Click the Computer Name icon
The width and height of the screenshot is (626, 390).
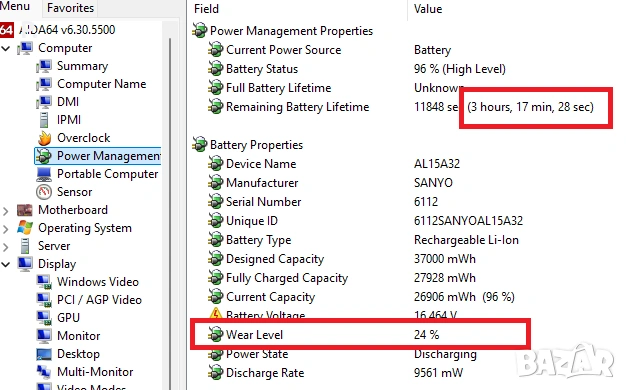coord(44,84)
